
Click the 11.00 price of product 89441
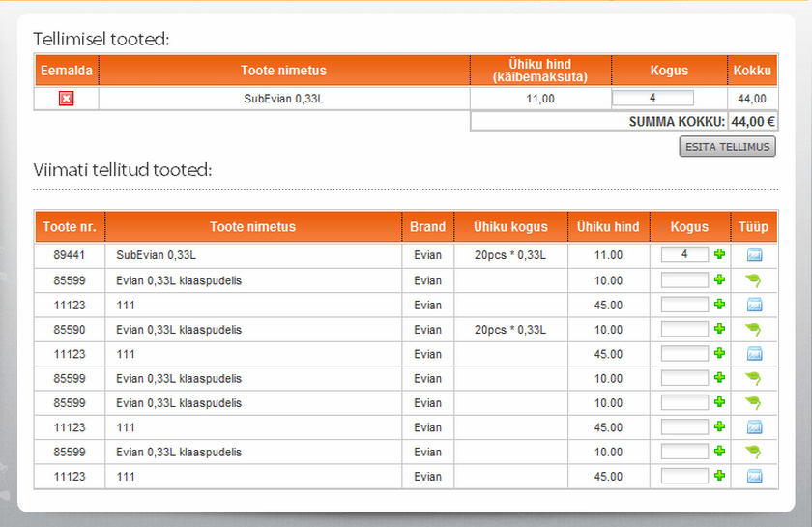[x=608, y=255]
